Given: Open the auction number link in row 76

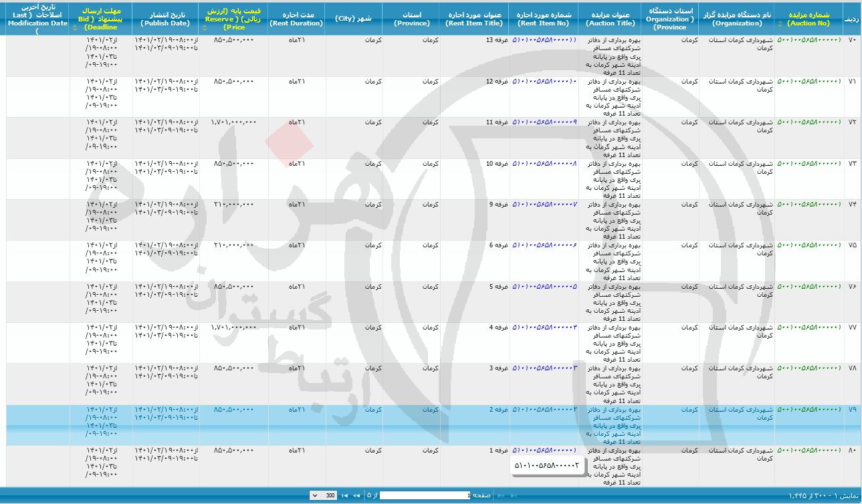Looking at the screenshot, I should coord(809,286).
